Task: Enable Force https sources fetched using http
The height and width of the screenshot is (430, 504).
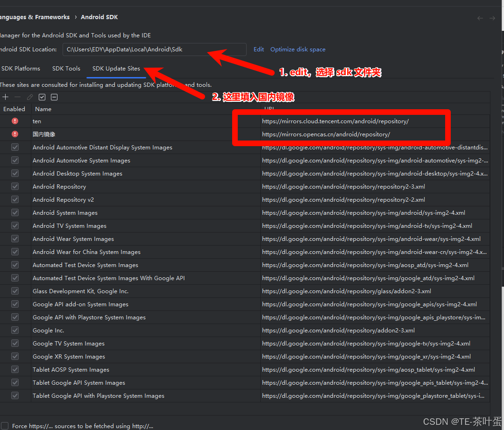Action: (x=5, y=426)
